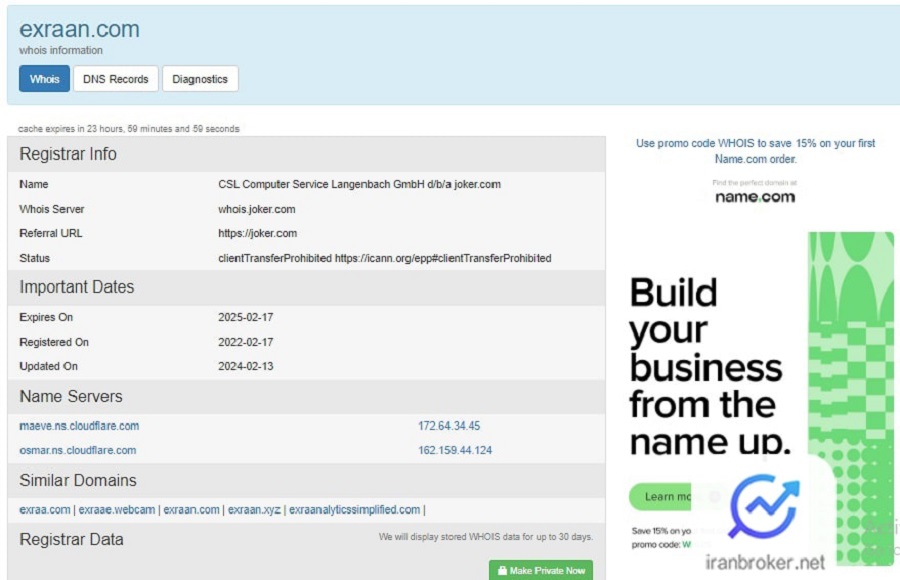Open similar domain exraan.xyz
This screenshot has height=580, width=900.
click(x=254, y=510)
